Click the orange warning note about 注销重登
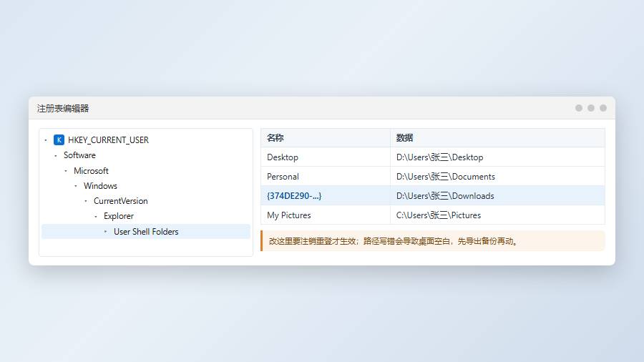 coord(433,241)
